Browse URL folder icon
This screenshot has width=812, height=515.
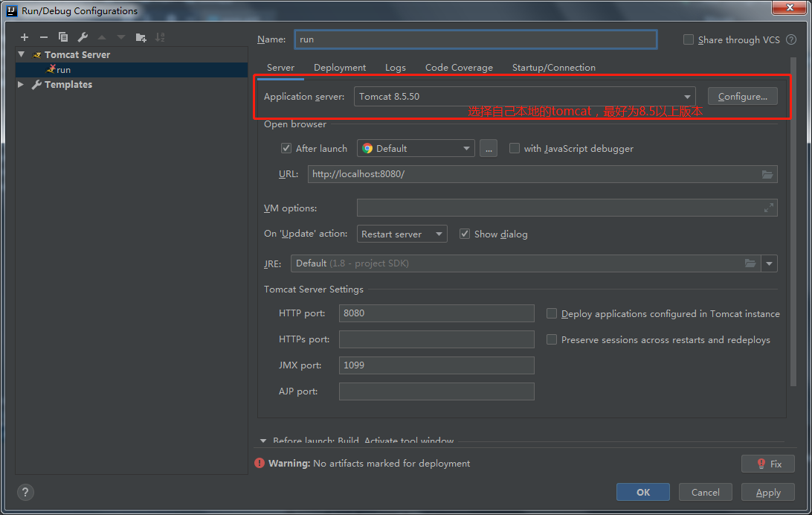click(x=767, y=175)
